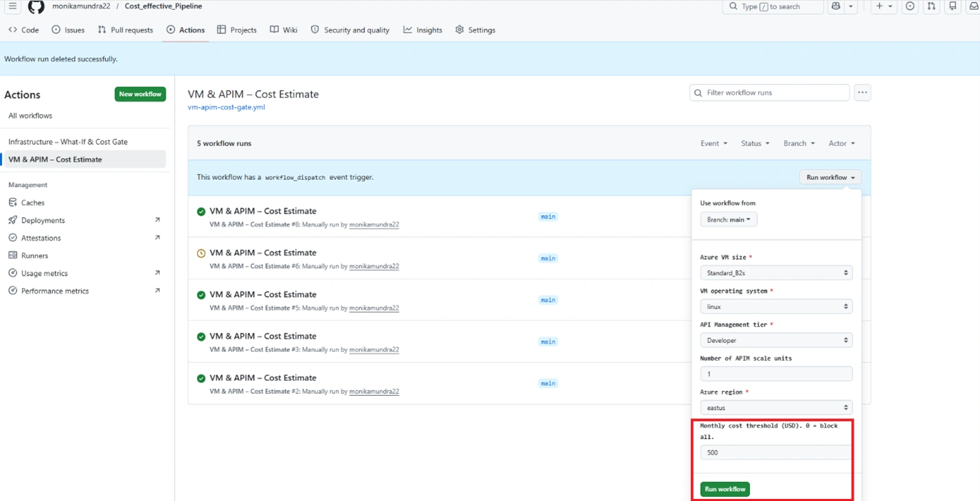Image resolution: width=980 pixels, height=501 pixels.
Task: Click the Type / to search box
Action: pyautogui.click(x=773, y=6)
